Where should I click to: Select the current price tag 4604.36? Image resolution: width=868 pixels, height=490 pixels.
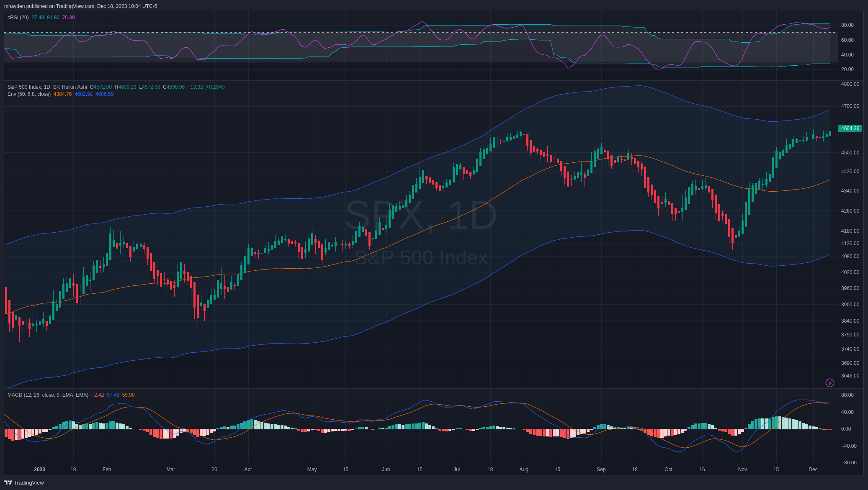click(850, 128)
